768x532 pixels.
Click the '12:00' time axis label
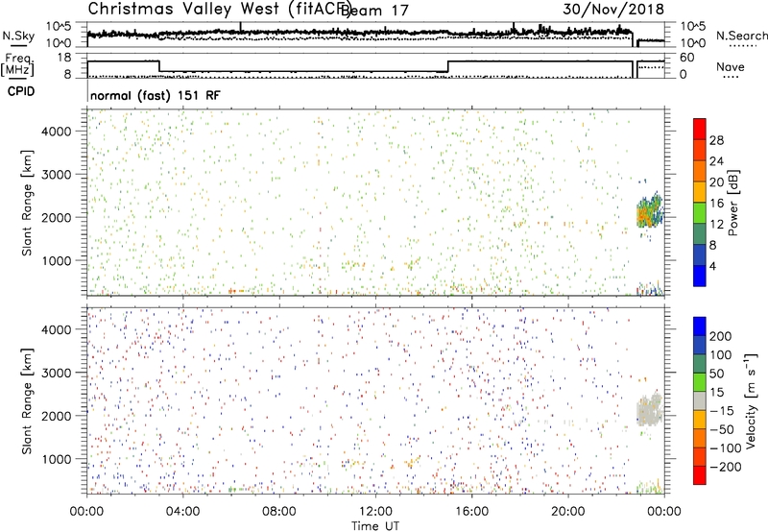[x=375, y=512]
